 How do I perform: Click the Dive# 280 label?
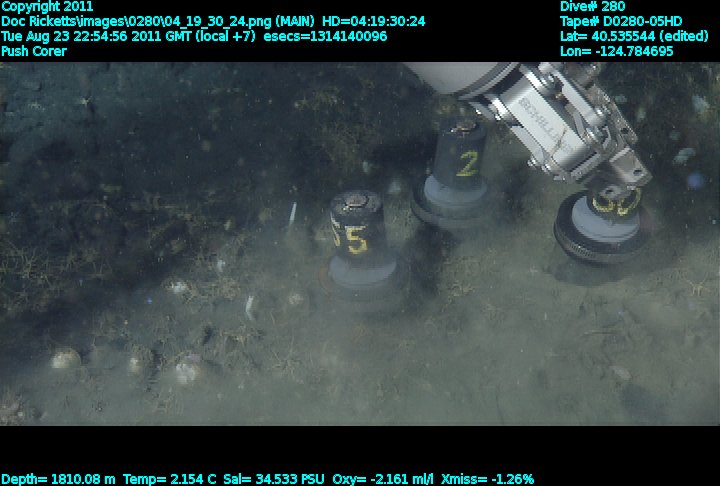593,6
